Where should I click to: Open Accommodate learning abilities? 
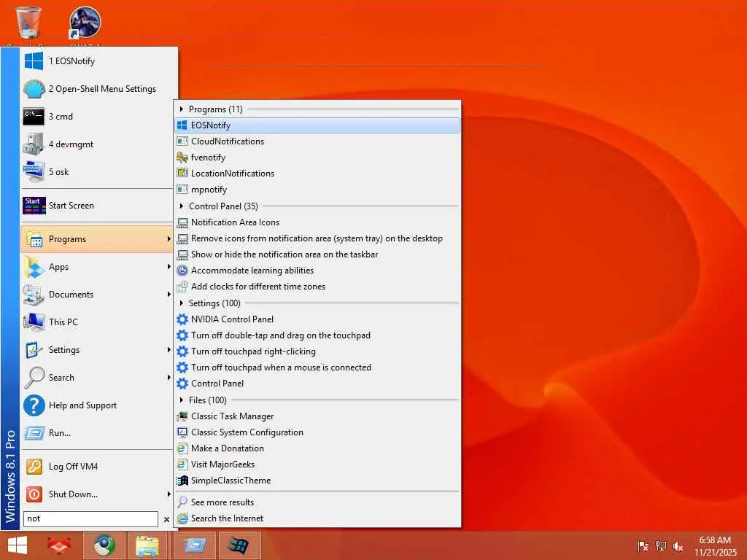[x=318, y=271]
